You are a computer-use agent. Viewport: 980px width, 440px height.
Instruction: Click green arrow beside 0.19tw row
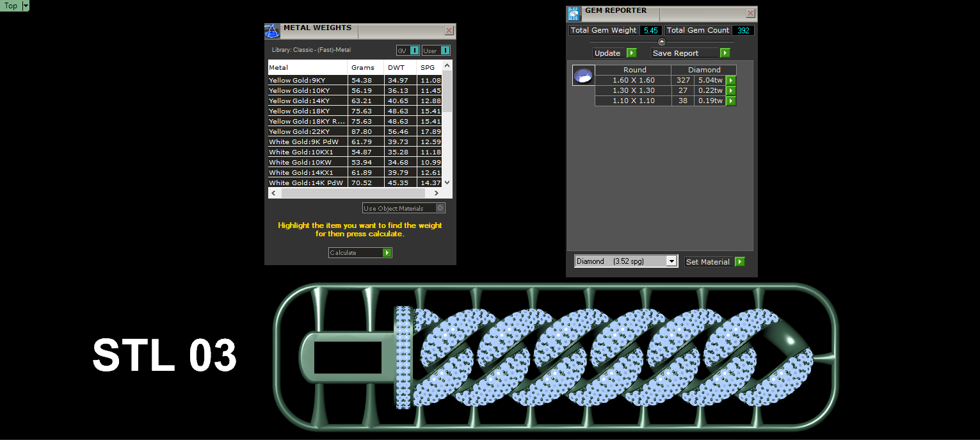731,101
